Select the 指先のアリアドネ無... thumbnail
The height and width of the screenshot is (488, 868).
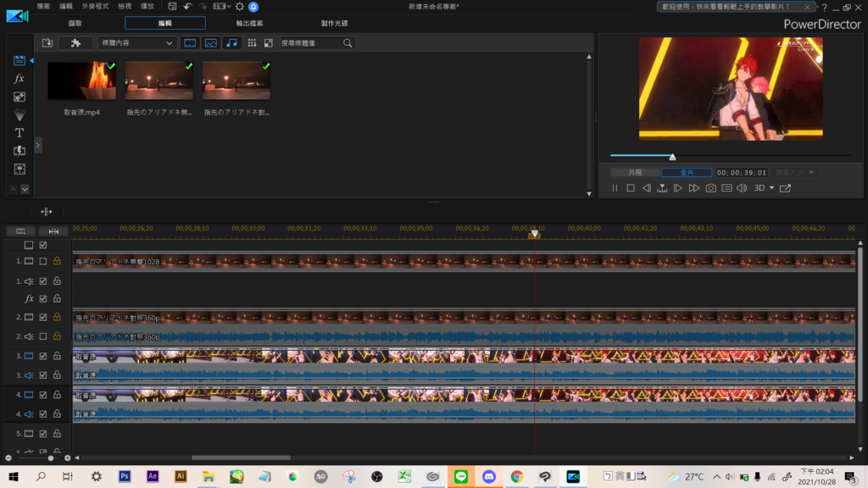pos(159,80)
